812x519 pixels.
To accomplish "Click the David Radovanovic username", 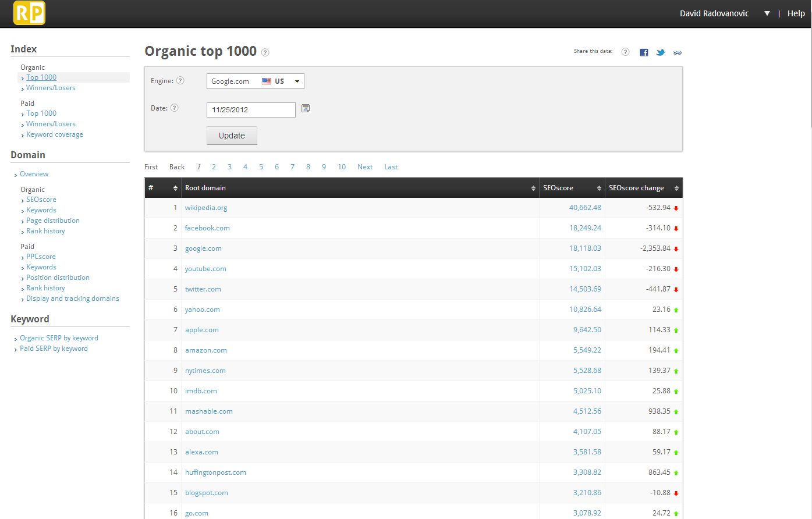I will coord(714,13).
